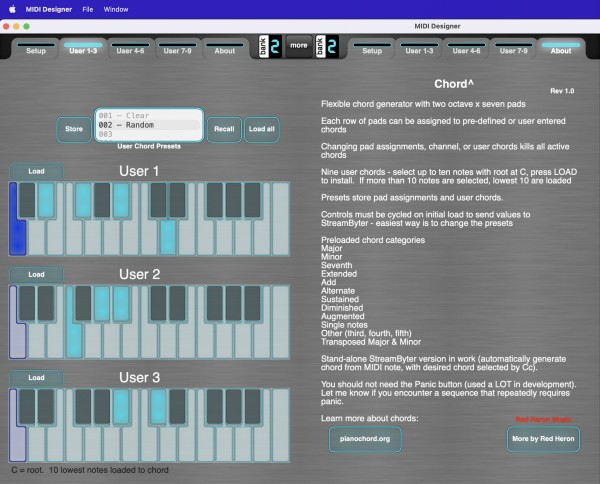Select preset '002 – Random' in list
The width and height of the screenshot is (600, 484).
[x=149, y=125]
